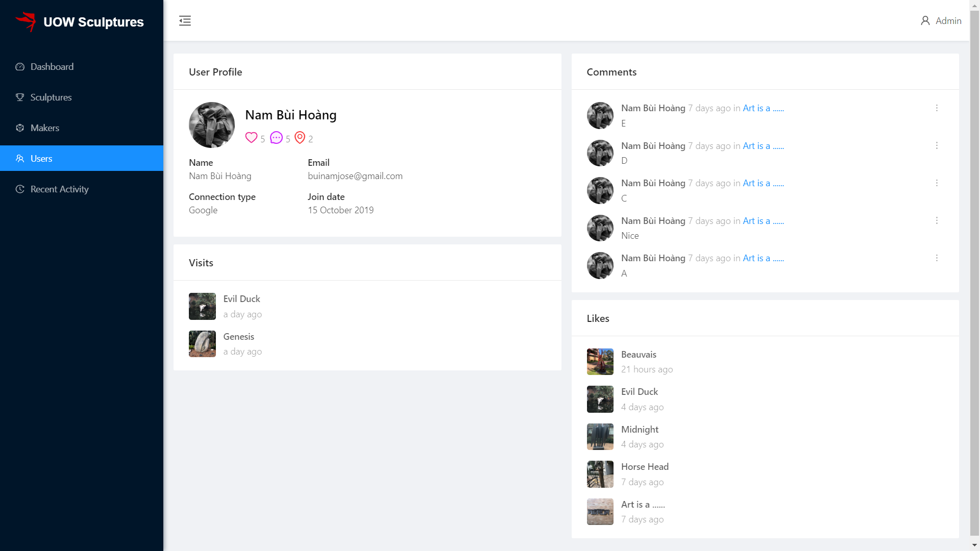980x551 pixels.
Task: Open options menu for comment "E"
Action: click(x=937, y=108)
